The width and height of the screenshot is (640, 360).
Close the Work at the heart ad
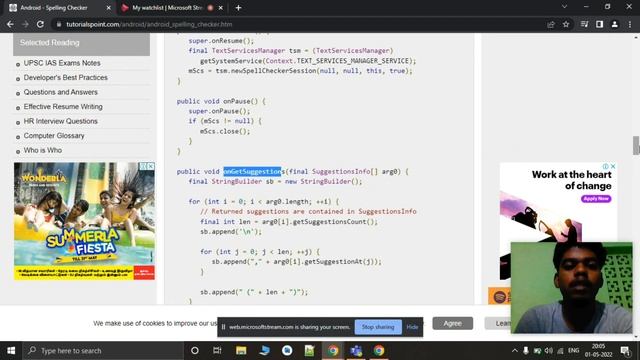point(613,167)
